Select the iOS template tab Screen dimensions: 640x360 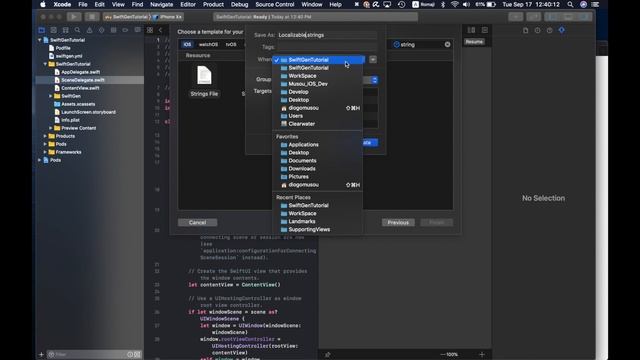(187, 44)
